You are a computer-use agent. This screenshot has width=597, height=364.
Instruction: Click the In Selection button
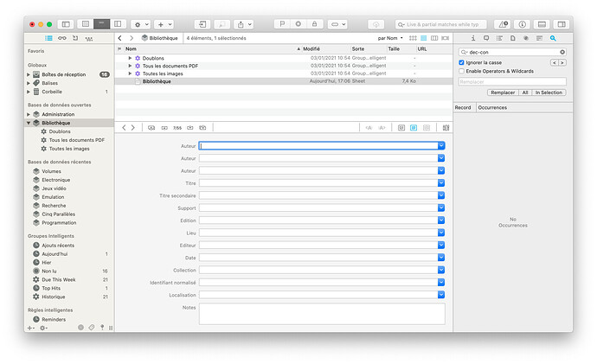click(549, 93)
